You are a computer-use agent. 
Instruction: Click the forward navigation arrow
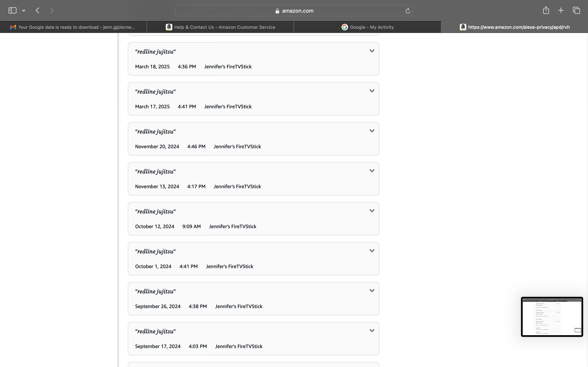click(x=52, y=10)
